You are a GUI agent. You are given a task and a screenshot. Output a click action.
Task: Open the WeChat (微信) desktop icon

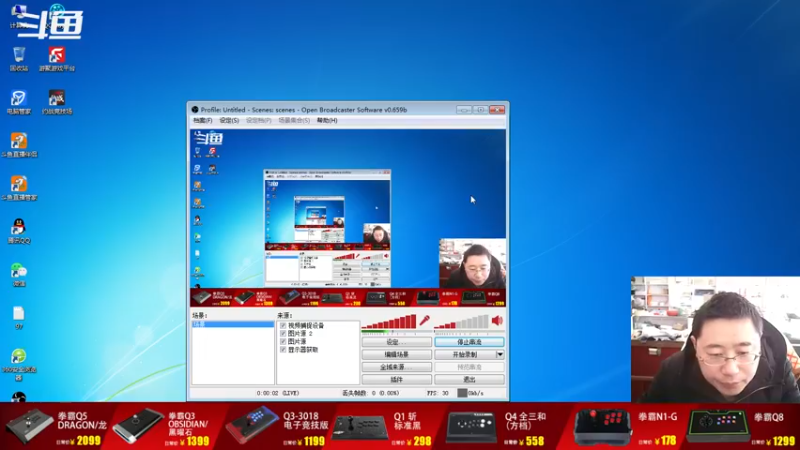[x=19, y=274]
